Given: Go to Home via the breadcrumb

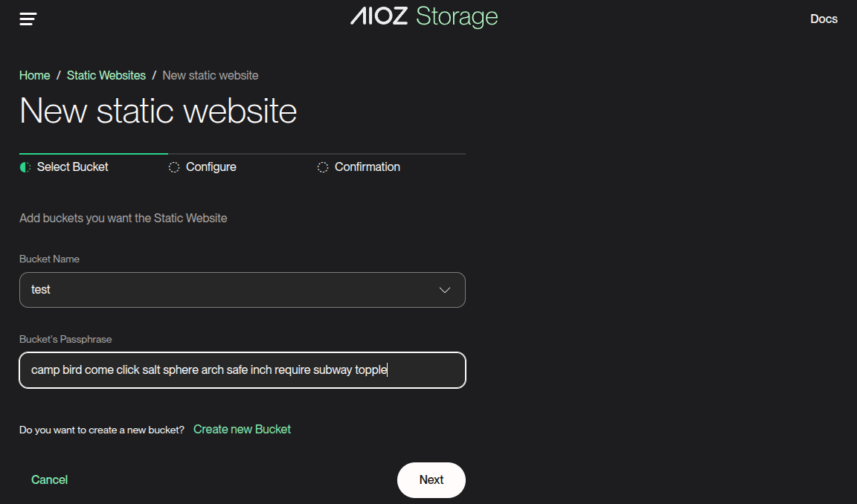Looking at the screenshot, I should click(35, 76).
